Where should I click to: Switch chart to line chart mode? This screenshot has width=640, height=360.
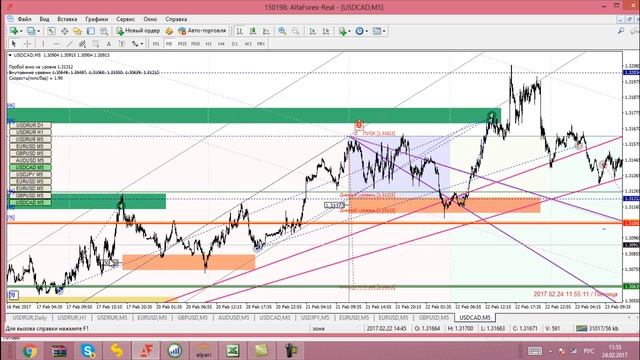point(266,31)
